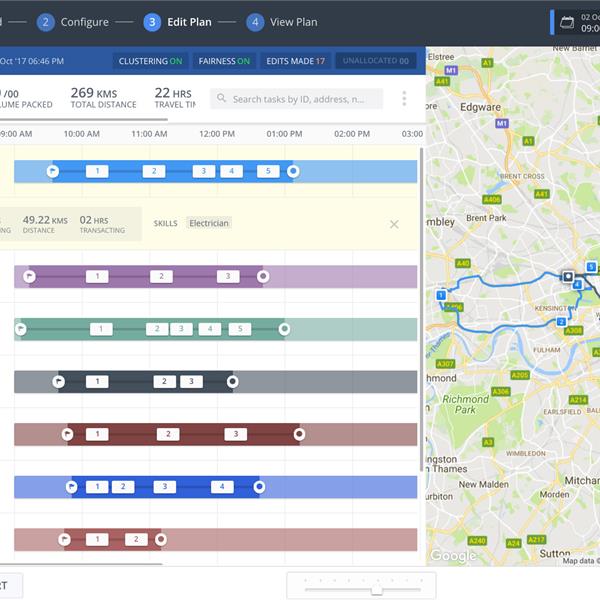Image resolution: width=600 pixels, height=600 pixels.
Task: Click end marker of green route
Action: (x=284, y=329)
